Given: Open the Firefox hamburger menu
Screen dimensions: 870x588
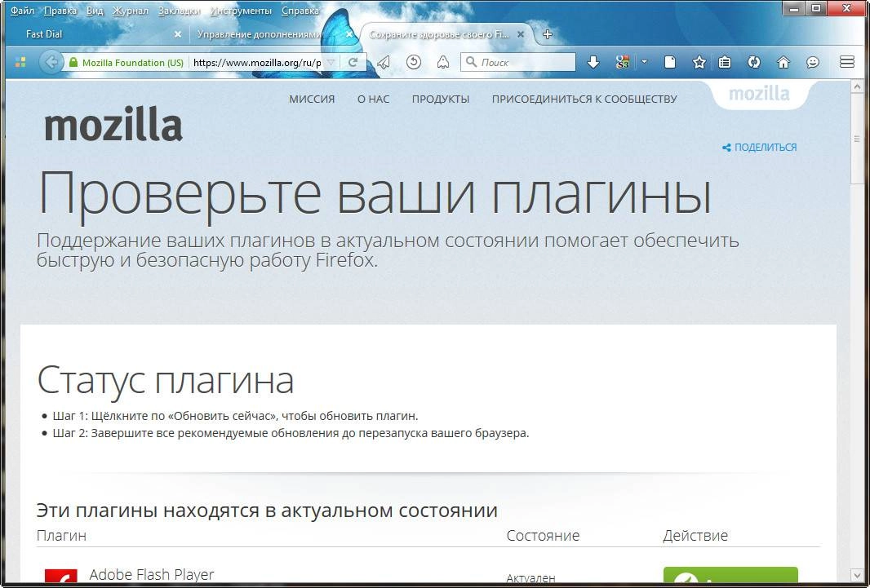Looking at the screenshot, I should tap(846, 62).
